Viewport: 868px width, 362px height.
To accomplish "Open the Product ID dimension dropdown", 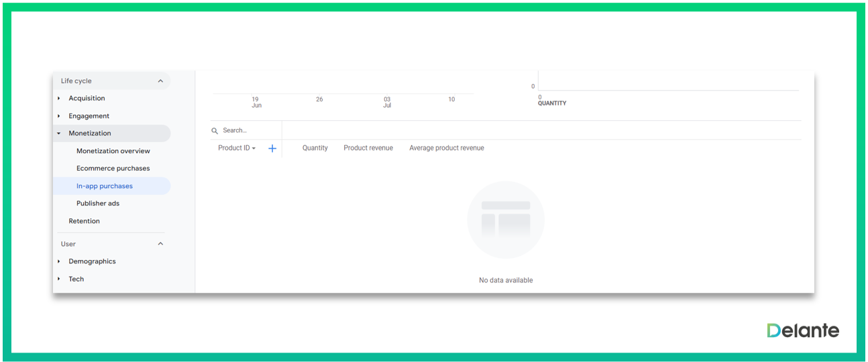I will (237, 148).
